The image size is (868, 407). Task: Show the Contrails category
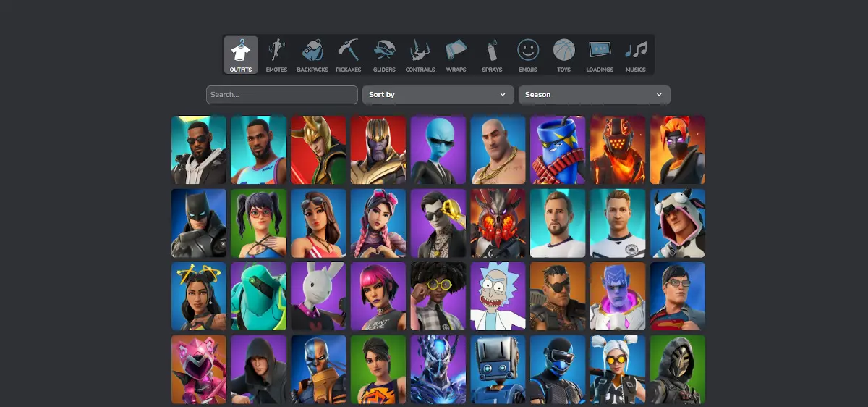point(420,55)
